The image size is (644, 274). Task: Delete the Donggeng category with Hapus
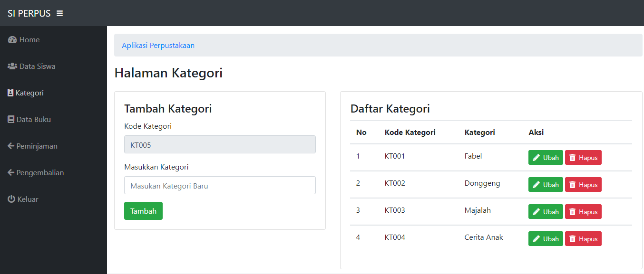[583, 185]
